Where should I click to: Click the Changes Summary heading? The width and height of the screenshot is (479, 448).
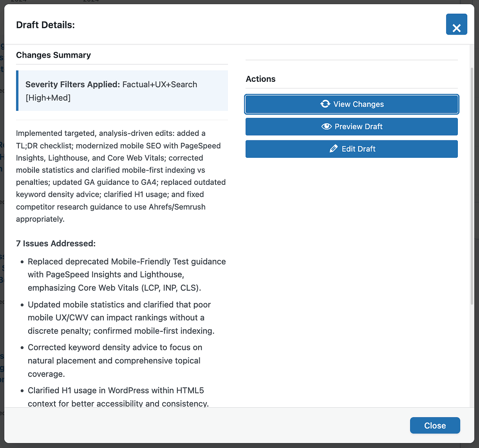click(x=53, y=55)
